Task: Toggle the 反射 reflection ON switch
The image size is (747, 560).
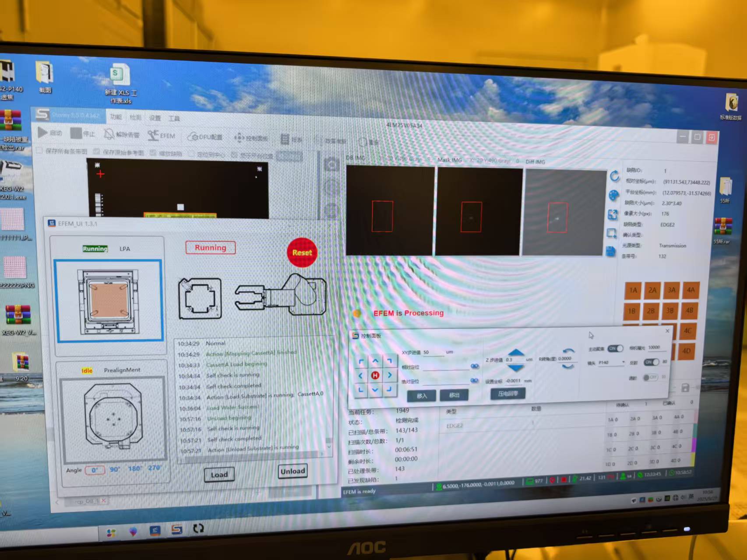Action: click(651, 362)
